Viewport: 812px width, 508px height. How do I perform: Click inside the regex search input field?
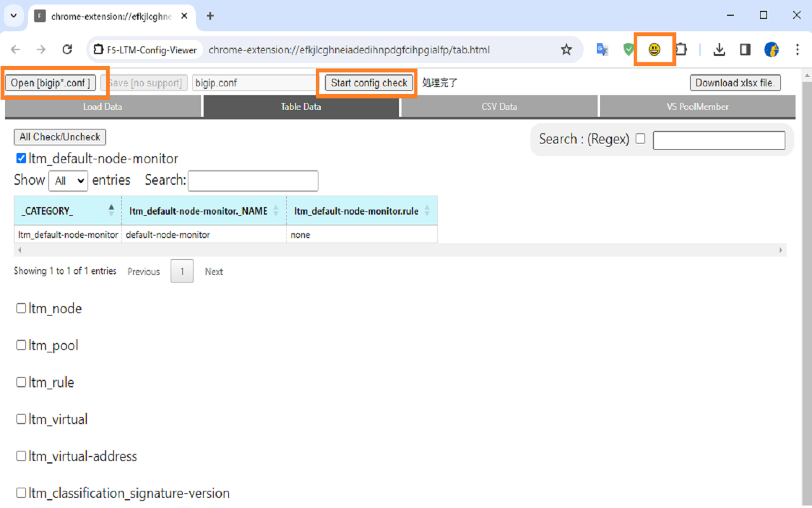(x=718, y=140)
